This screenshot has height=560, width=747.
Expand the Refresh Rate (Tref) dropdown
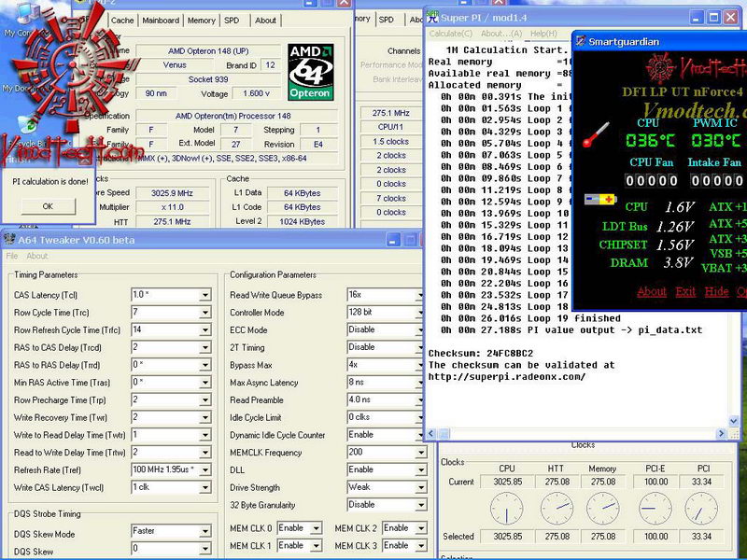point(204,470)
